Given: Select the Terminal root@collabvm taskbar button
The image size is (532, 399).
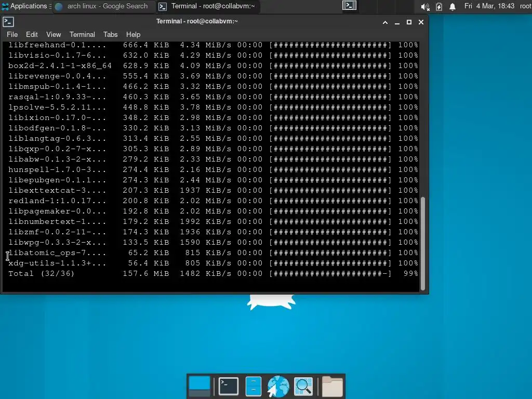Looking at the screenshot, I should (x=208, y=6).
